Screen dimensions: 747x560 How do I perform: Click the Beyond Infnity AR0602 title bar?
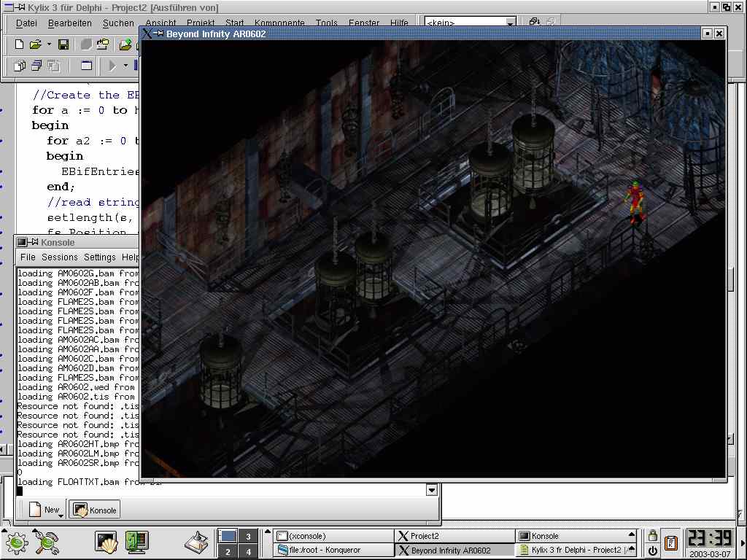[x=433, y=34]
